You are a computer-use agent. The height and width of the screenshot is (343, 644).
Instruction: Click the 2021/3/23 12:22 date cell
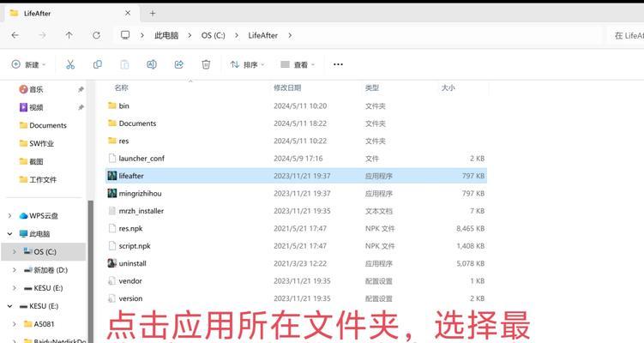click(300, 263)
